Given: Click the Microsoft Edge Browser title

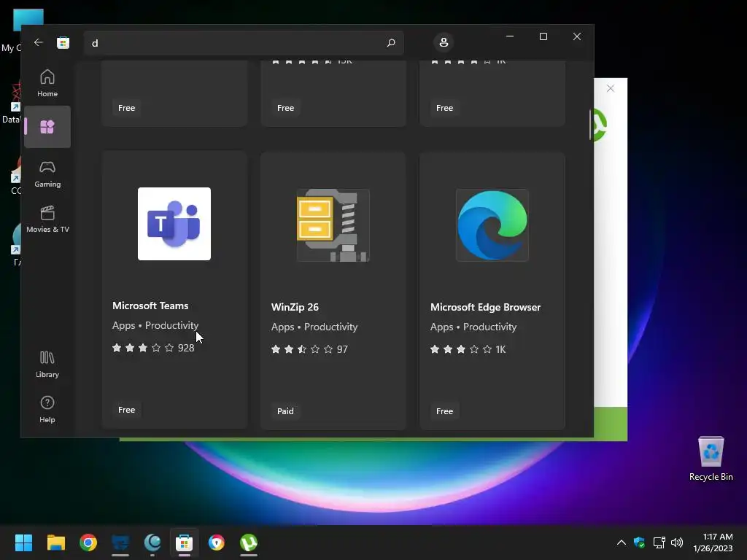Looking at the screenshot, I should pyautogui.click(x=485, y=307).
